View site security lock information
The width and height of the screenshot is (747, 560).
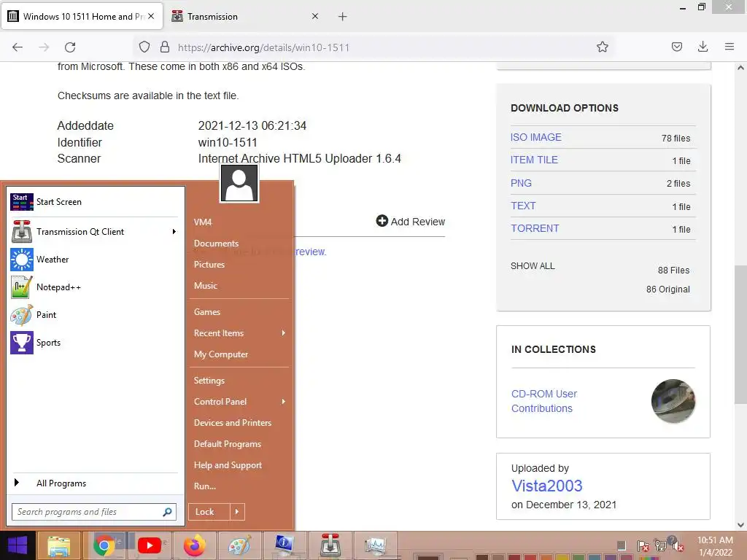coord(165,47)
